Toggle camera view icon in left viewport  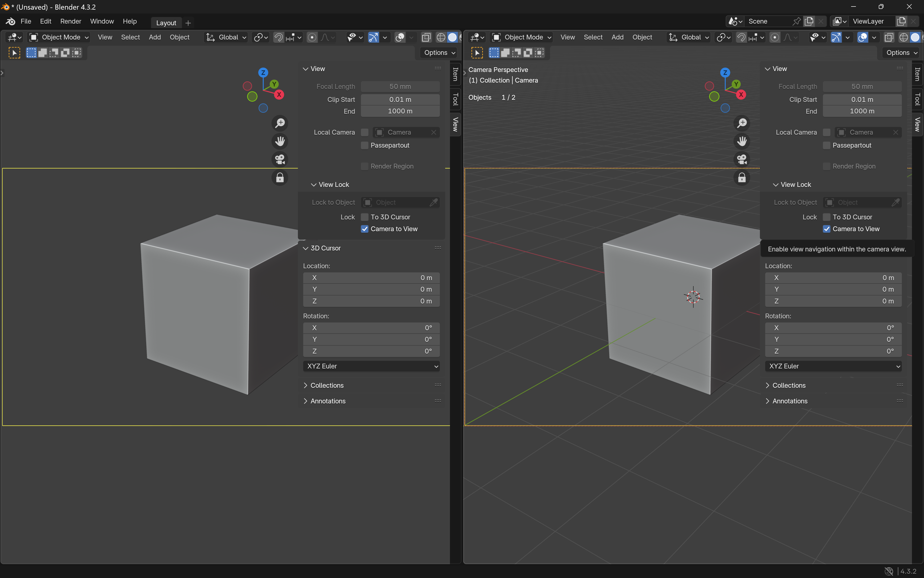[x=280, y=159]
